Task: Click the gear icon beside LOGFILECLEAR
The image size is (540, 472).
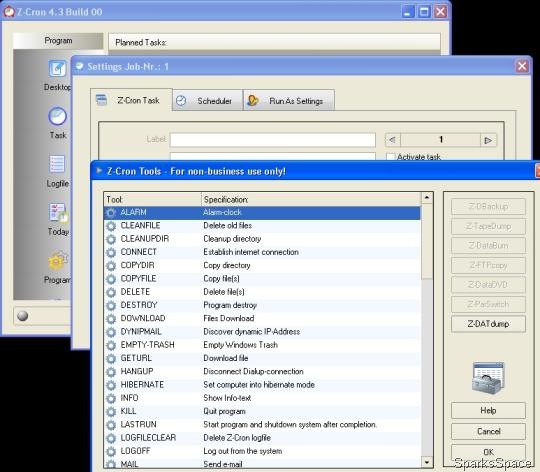Action: pos(111,438)
